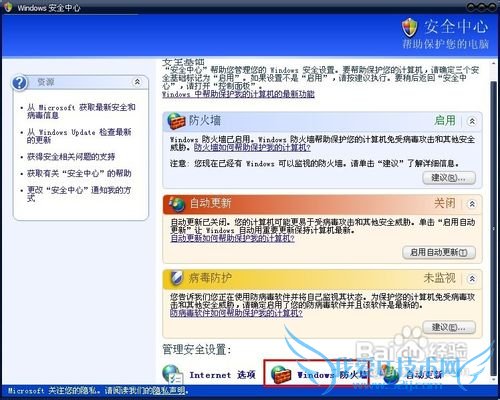This screenshot has width=500, height=400.
Task: Click the firewall status text 启用
Action: tap(445, 120)
